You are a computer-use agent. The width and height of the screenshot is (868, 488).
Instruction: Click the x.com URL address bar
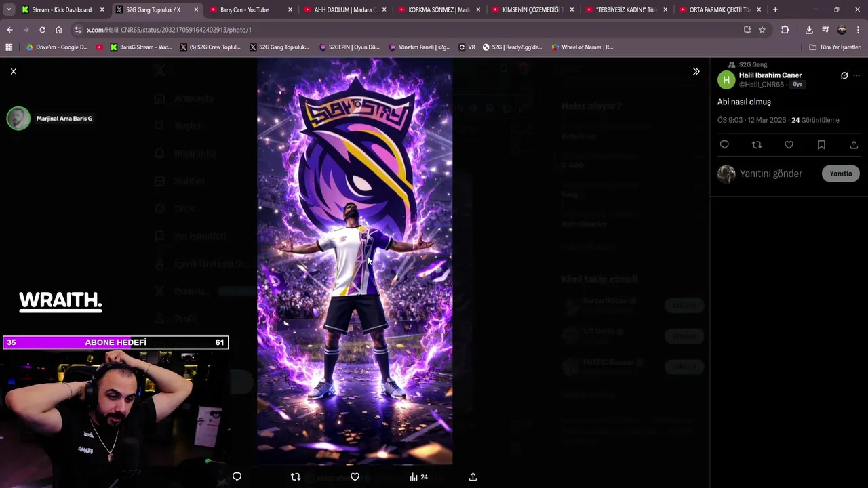coord(407,30)
